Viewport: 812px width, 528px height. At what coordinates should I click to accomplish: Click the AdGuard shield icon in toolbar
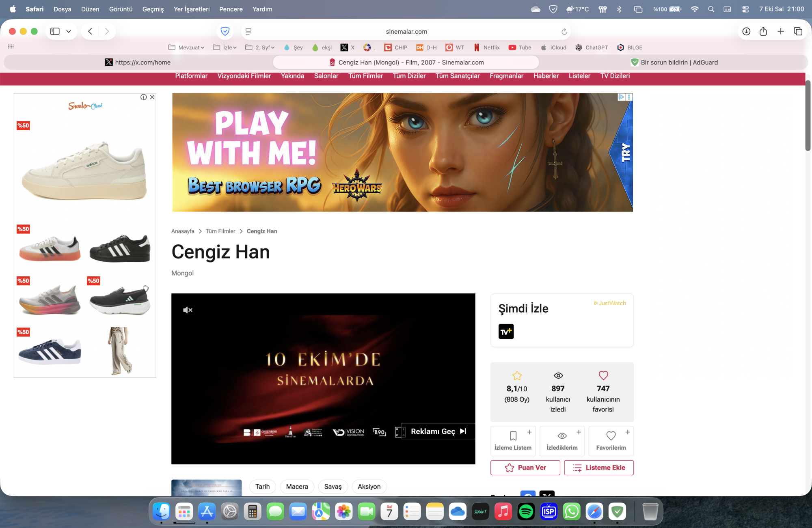(225, 31)
